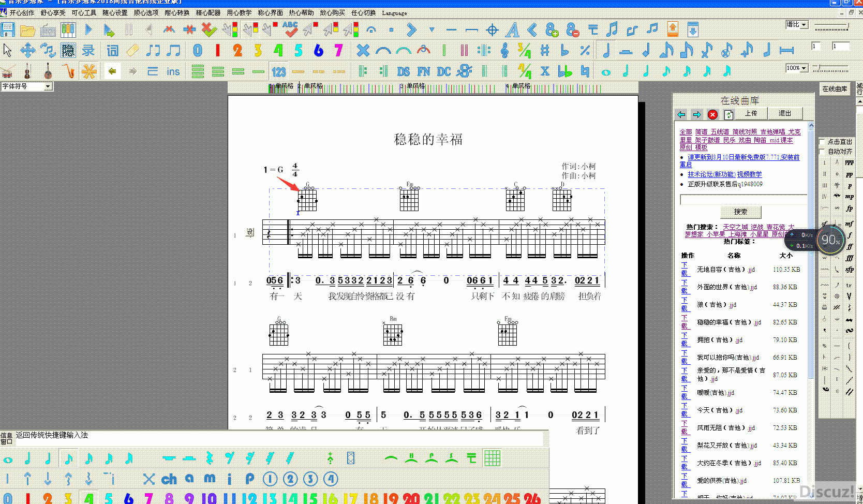Go back with the cyan left arrow
The height and width of the screenshot is (504, 863).
point(681,114)
